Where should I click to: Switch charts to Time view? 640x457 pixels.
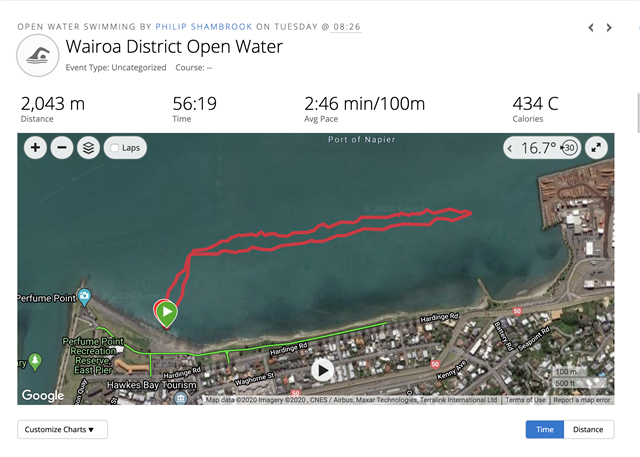coord(544,429)
